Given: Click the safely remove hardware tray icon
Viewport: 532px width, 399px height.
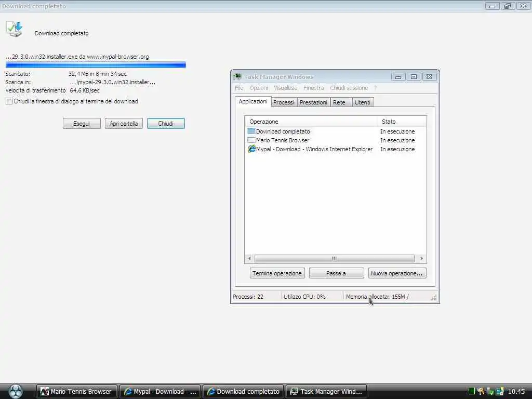Looking at the screenshot, I should (x=490, y=392).
